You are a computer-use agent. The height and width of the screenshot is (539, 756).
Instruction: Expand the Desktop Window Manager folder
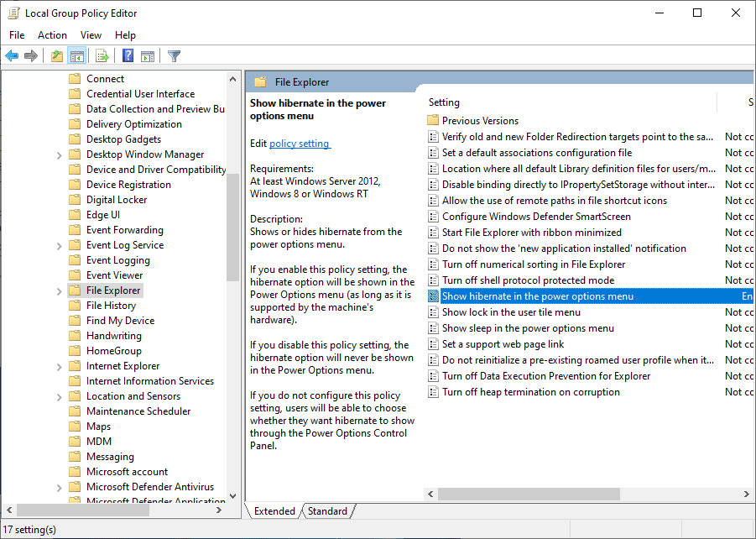(59, 155)
